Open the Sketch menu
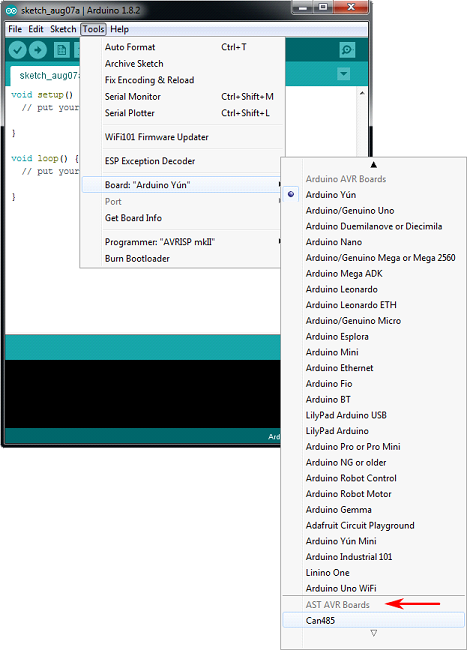Screen dimensions: 467x650 pyautogui.click(x=63, y=29)
